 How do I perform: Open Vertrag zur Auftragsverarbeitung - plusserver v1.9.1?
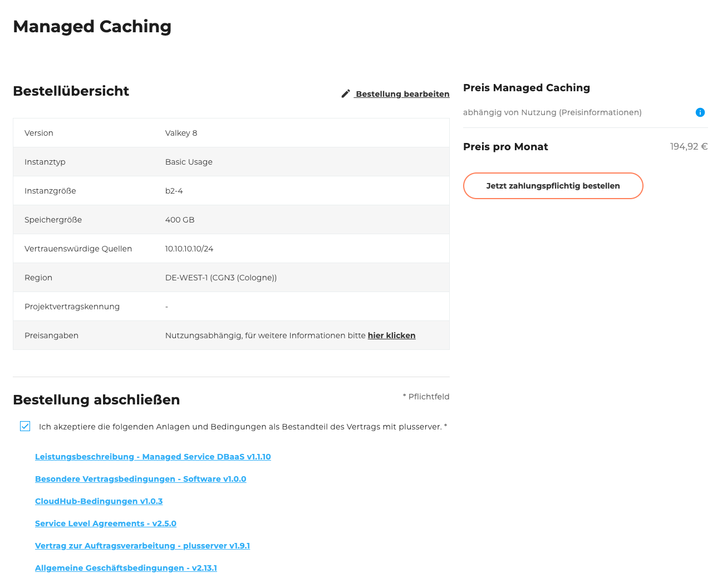(x=143, y=546)
